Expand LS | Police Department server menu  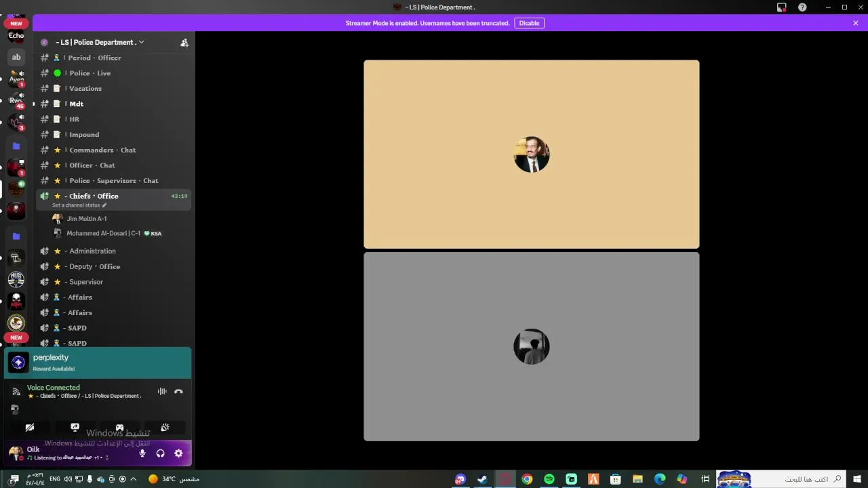(x=100, y=42)
